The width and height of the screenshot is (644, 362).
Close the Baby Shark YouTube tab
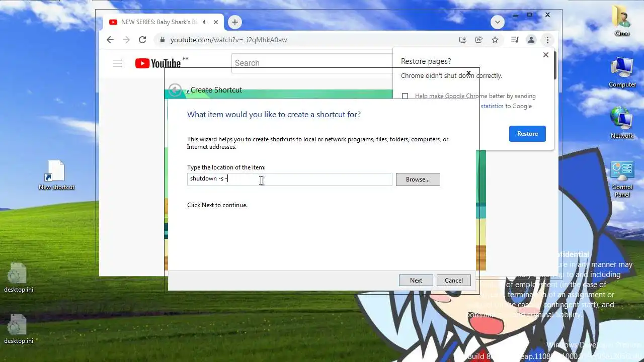point(216,22)
